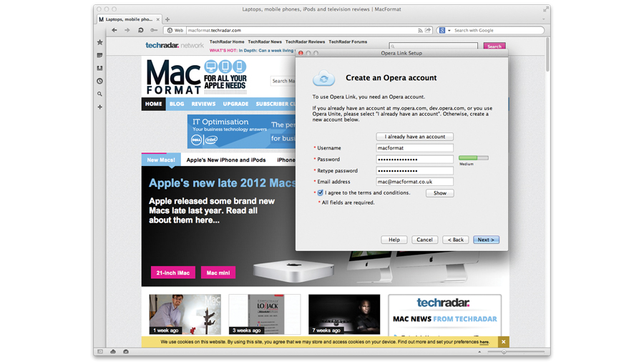This screenshot has width=644, height=362.
Task: Dismiss the cookie notice with the X
Action: click(x=504, y=341)
